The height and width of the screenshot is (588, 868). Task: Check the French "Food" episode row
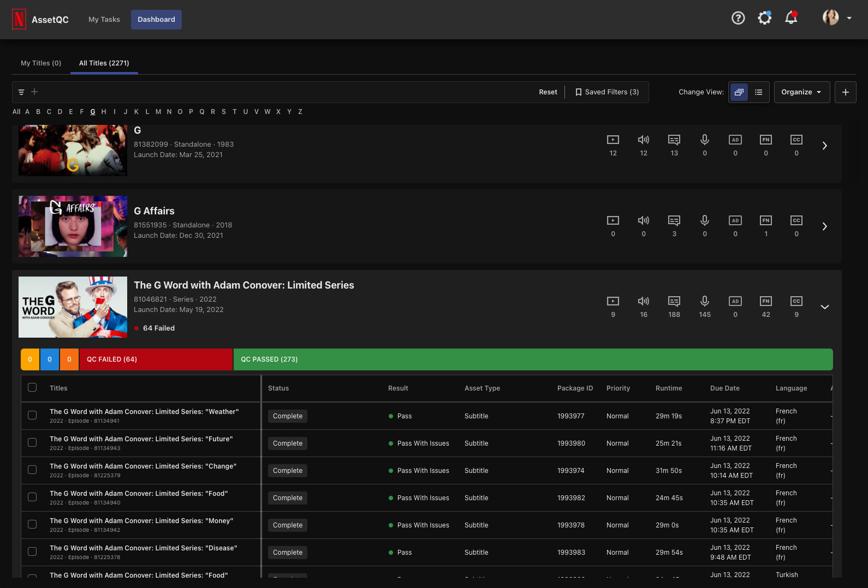32,497
